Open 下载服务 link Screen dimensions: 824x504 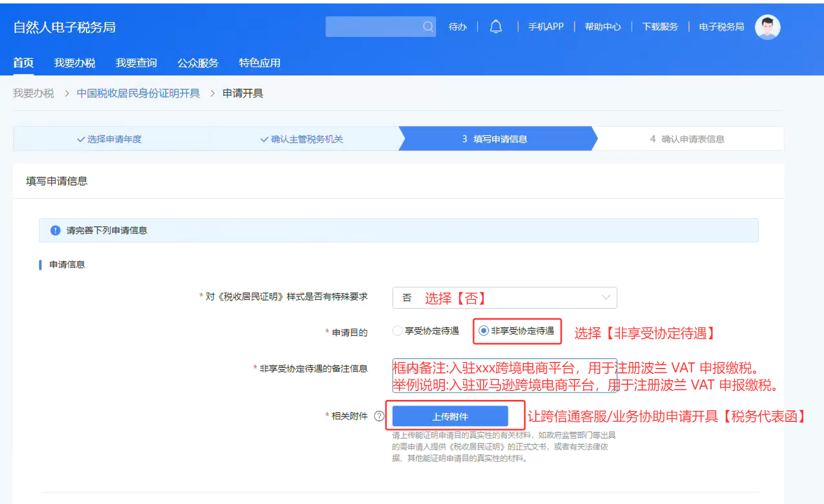660,26
